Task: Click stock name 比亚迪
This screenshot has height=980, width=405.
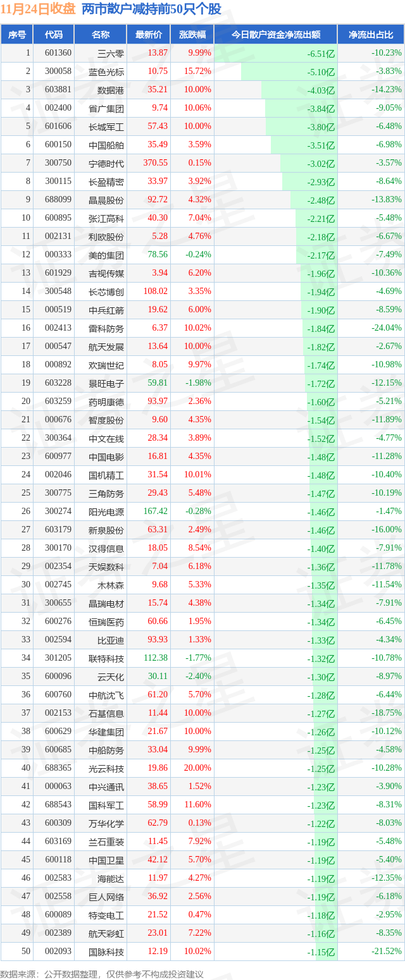Action: (111, 640)
